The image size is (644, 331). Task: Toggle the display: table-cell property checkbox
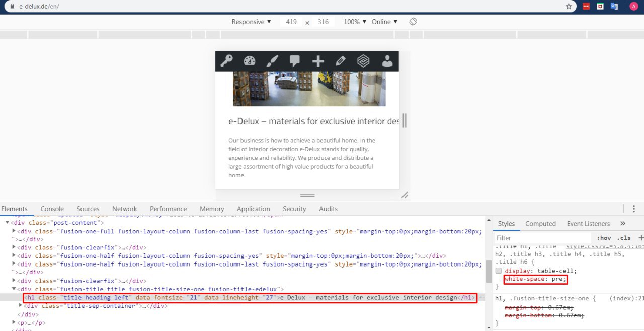click(499, 271)
